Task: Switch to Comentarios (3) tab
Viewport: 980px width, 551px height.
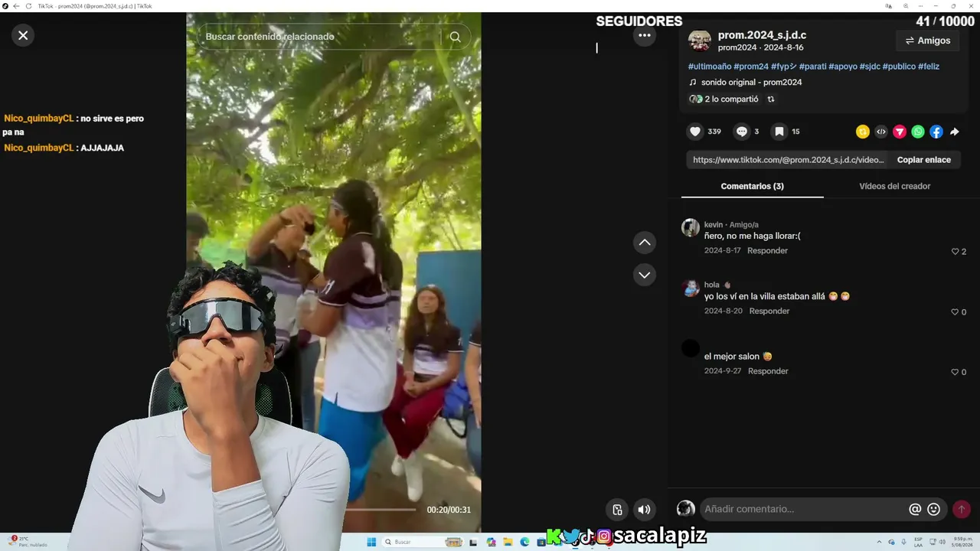Action: coord(752,187)
